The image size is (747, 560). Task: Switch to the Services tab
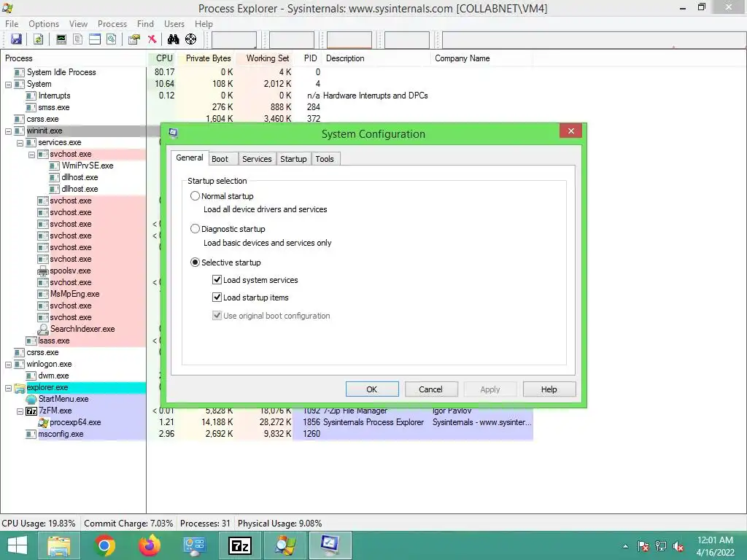[x=257, y=159]
